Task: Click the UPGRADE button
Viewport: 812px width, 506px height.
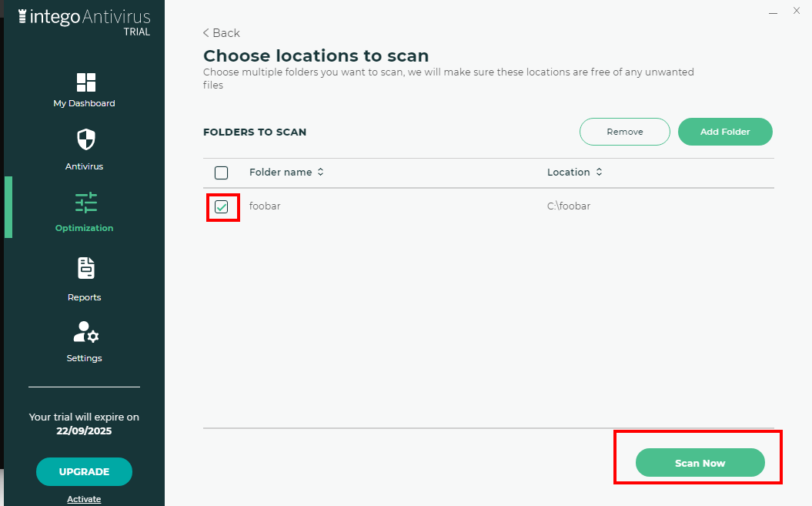Action: (x=84, y=472)
